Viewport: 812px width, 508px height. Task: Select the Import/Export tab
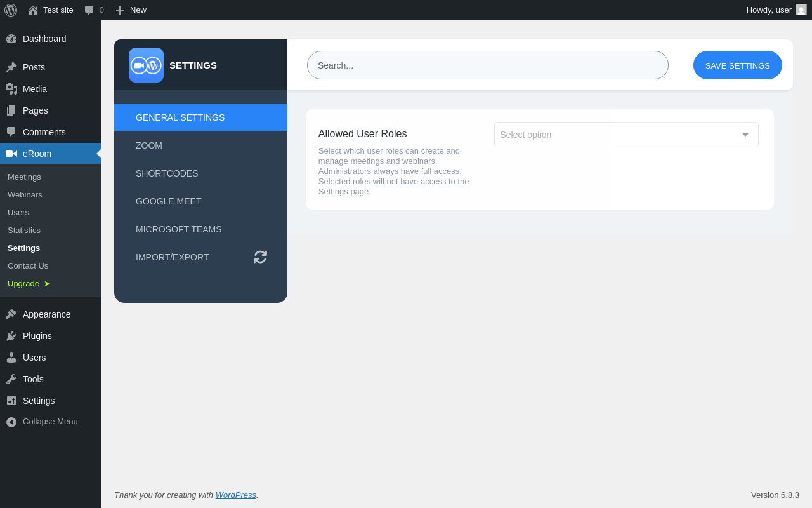pyautogui.click(x=200, y=257)
